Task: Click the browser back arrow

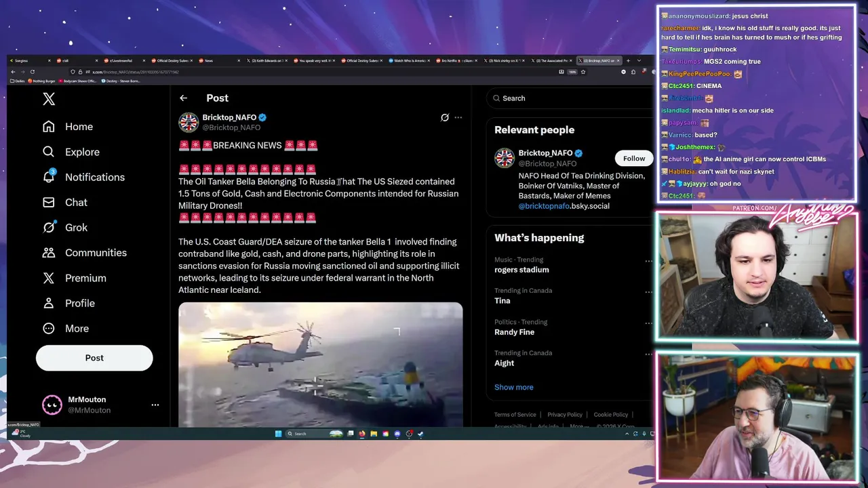Action: coord(13,72)
